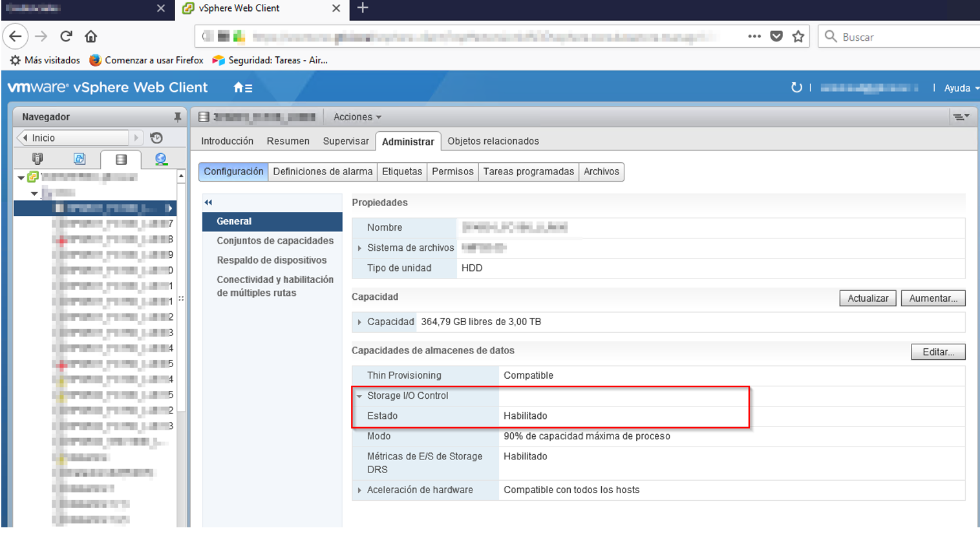Switch to Hosts and Clusters view icon
This screenshot has width=980, height=548.
[37, 159]
